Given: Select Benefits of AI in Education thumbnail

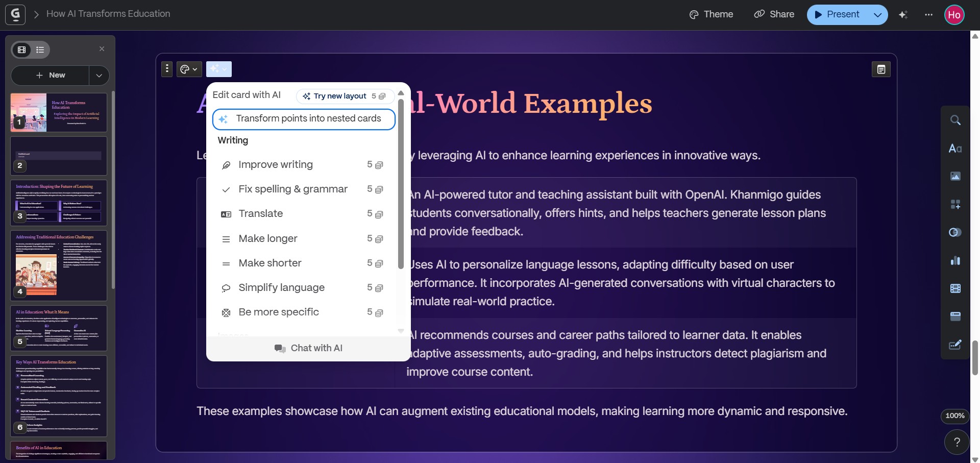Looking at the screenshot, I should 59,451.
